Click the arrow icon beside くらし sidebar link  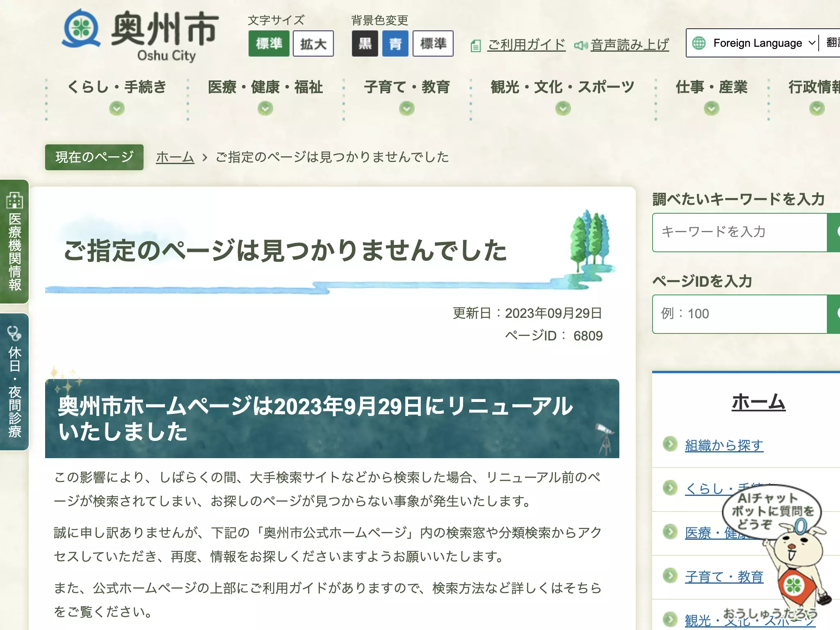[670, 488]
